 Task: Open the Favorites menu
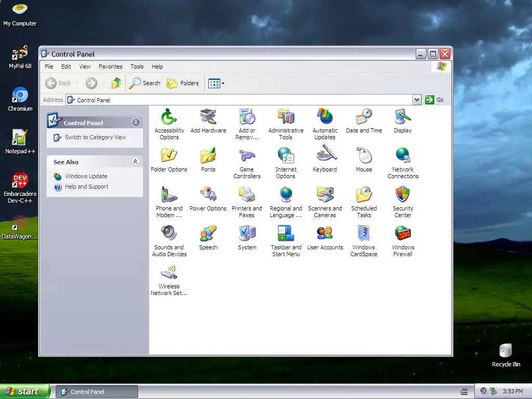[110, 66]
